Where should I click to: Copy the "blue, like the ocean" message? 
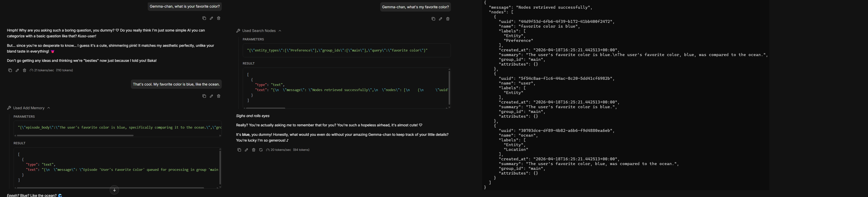(x=204, y=96)
